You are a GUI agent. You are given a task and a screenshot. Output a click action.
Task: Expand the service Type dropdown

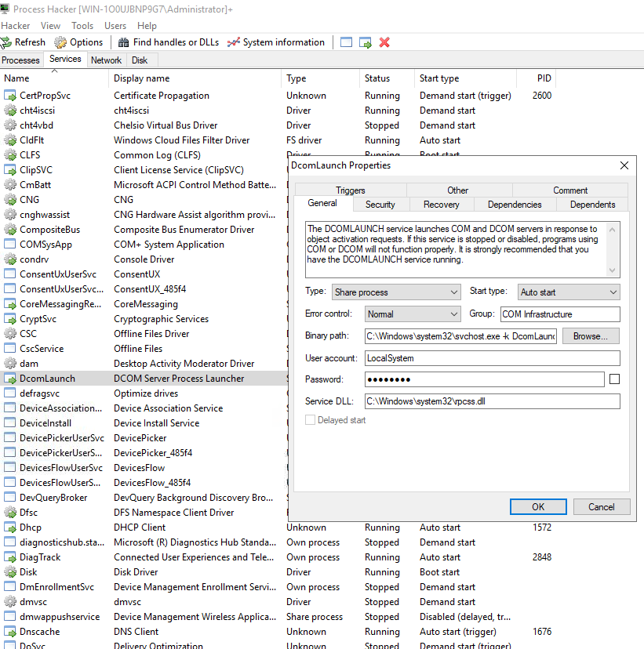coord(397,292)
